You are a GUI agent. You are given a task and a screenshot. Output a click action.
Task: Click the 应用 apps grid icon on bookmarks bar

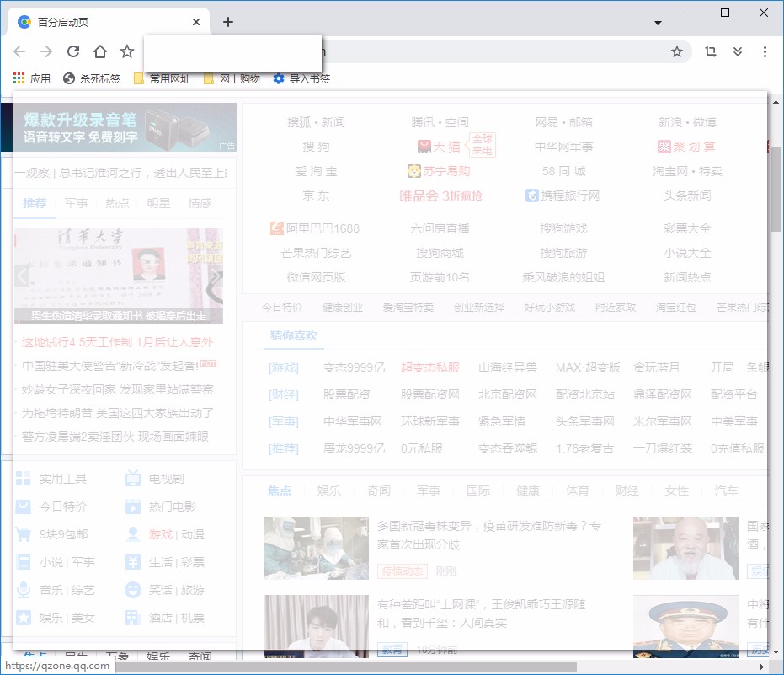(19, 78)
